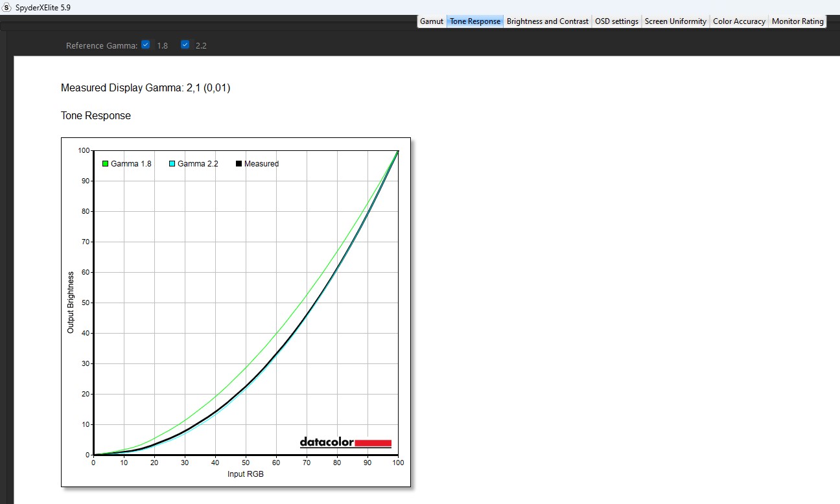Viewport: 840px width, 504px height.
Task: Open the Brightness and Contrast tab
Action: point(548,21)
